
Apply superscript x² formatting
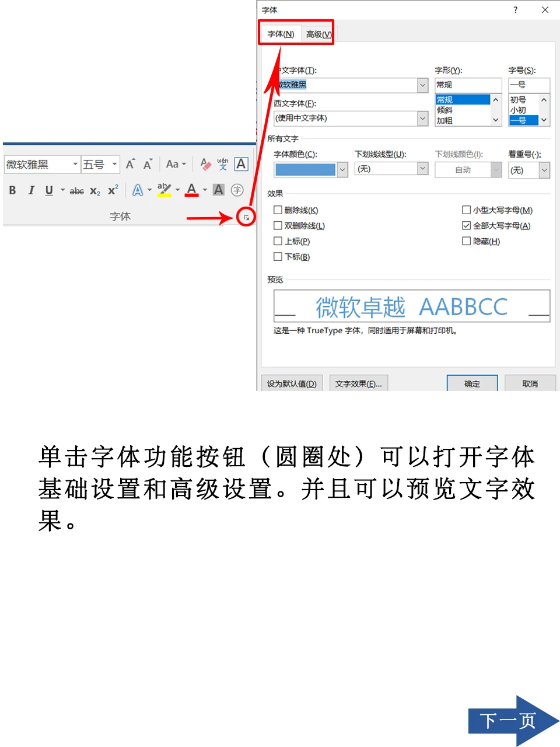(113, 190)
